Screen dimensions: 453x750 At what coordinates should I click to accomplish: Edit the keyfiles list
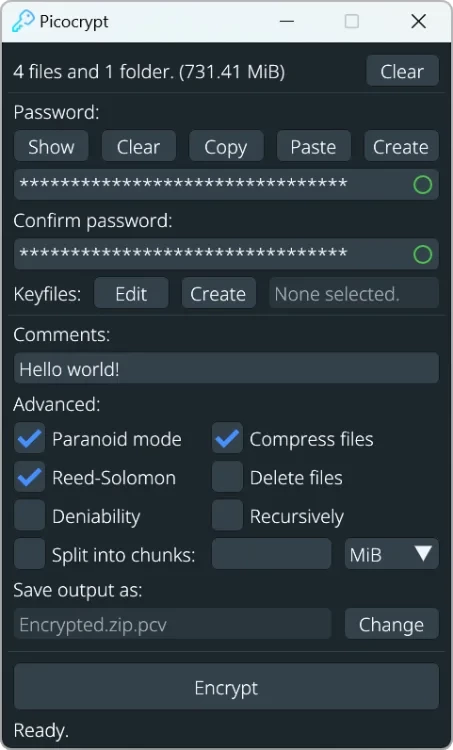[131, 293]
